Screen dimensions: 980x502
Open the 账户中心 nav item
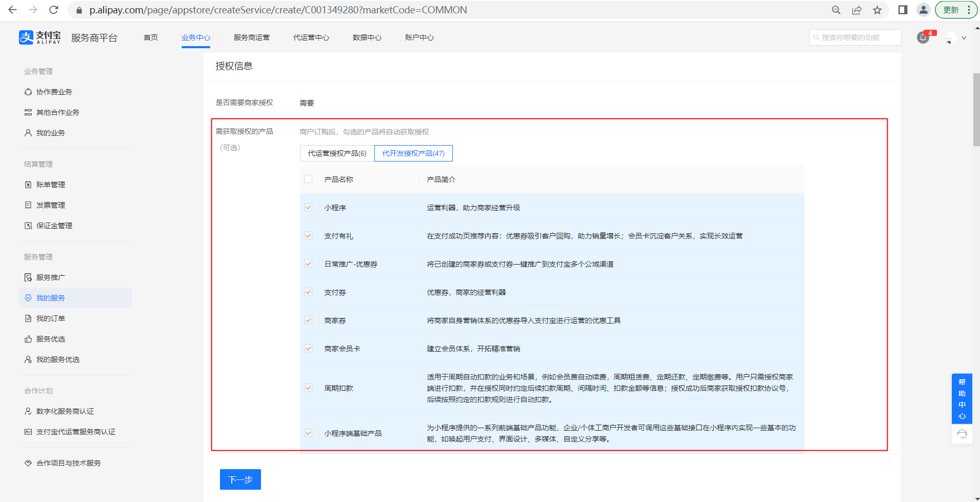tap(419, 37)
